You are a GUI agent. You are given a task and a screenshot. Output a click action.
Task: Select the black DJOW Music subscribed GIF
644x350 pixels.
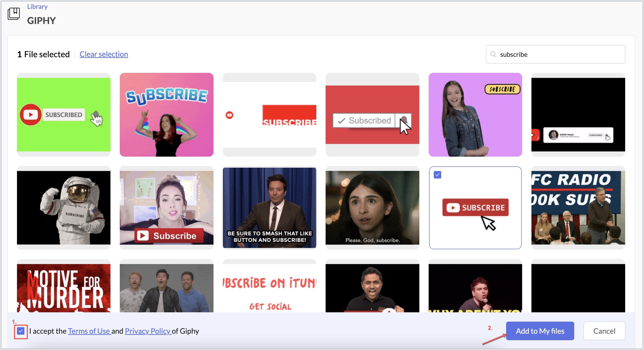click(578, 114)
